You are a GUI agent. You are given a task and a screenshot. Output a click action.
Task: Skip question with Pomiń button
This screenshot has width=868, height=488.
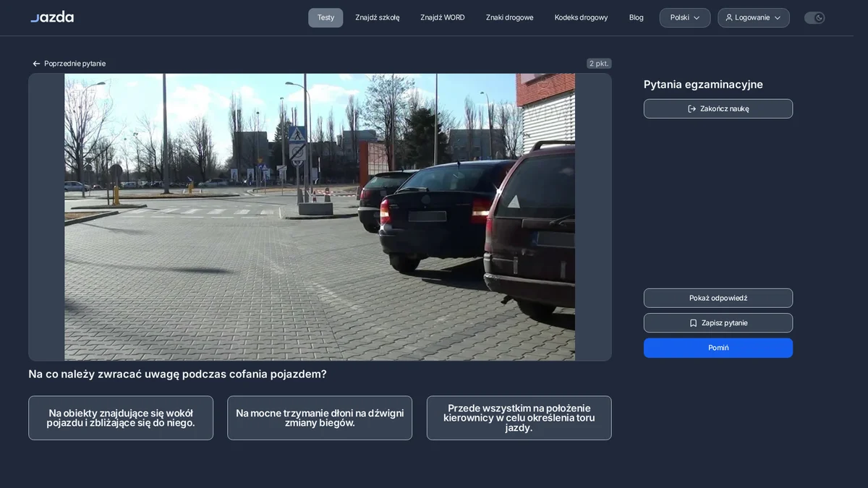tap(718, 348)
